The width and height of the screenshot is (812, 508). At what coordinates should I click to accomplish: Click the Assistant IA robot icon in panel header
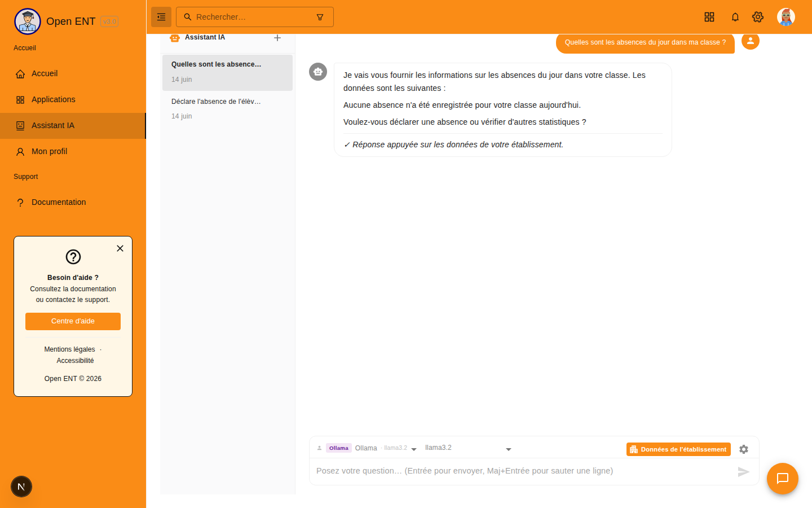(x=175, y=38)
